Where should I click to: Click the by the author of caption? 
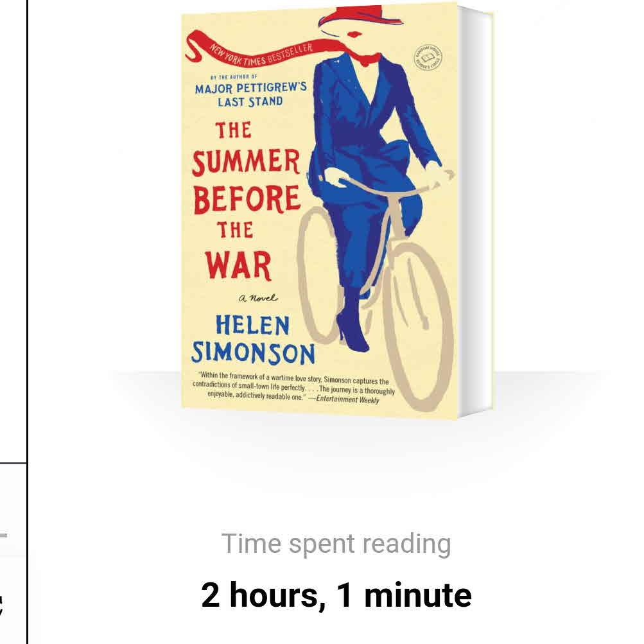click(x=234, y=77)
